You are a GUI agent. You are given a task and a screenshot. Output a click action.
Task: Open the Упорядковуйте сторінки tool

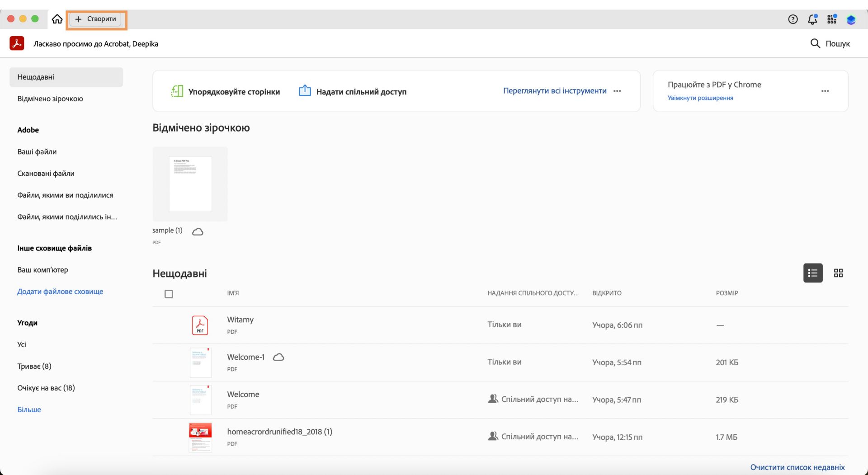pyautogui.click(x=226, y=91)
